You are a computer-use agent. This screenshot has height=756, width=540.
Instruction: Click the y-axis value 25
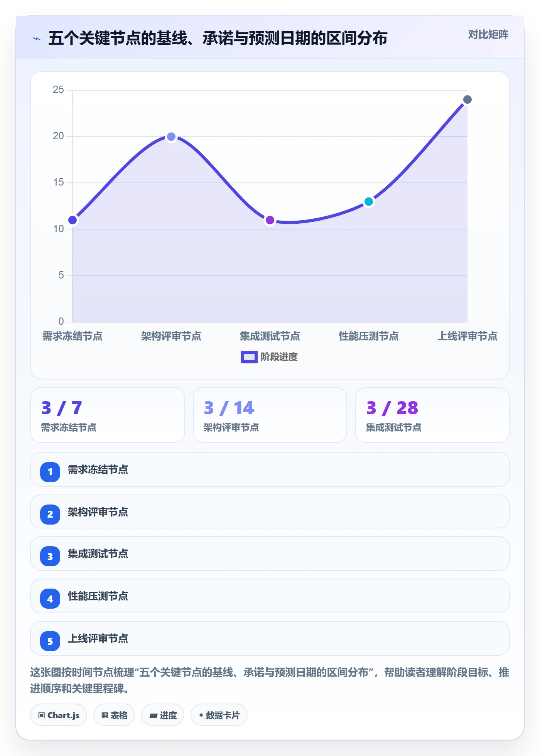(58, 90)
